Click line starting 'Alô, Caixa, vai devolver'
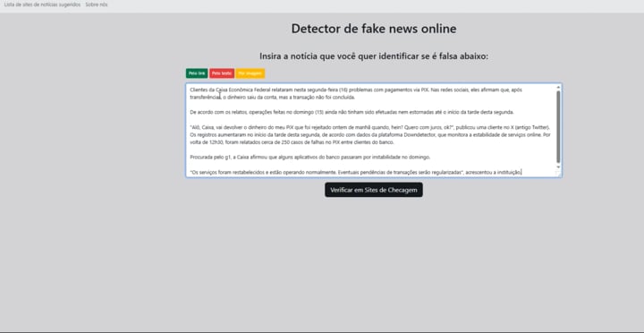This screenshot has width=644, height=333. pos(370,127)
